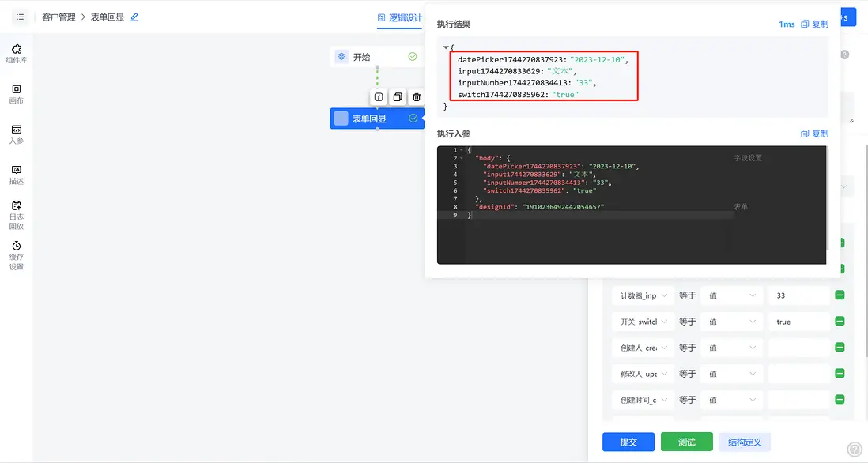Viewport: 868px width, 463px height.
Task: Remove the 创建时间 condition row
Action: tap(840, 399)
